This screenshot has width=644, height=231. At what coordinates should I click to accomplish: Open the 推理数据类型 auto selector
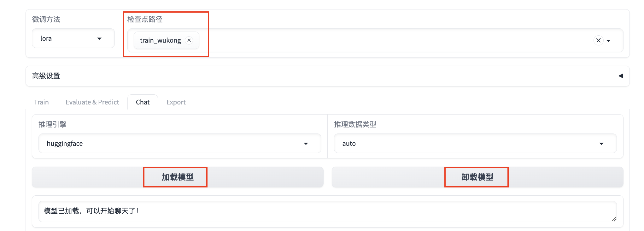coord(467,144)
